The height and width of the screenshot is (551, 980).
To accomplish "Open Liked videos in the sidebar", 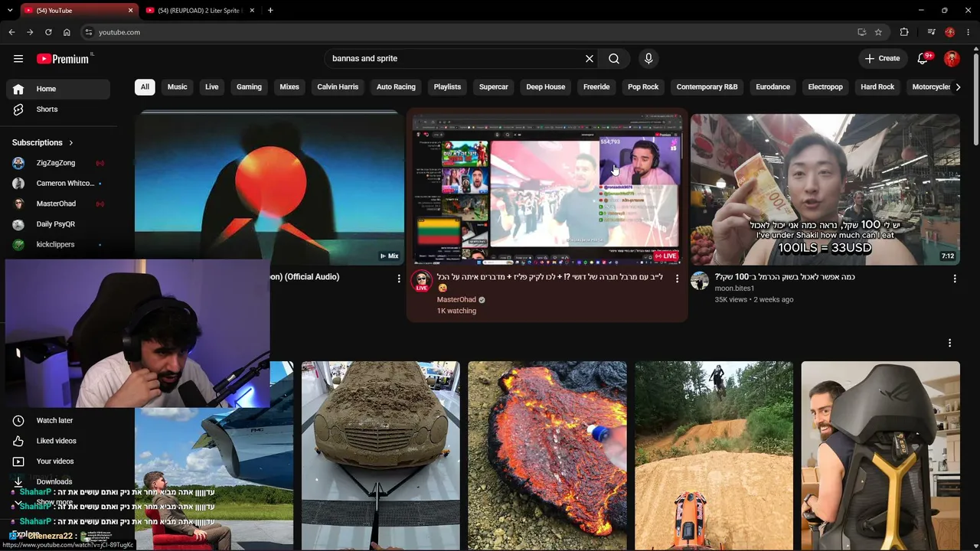I will pos(58,441).
